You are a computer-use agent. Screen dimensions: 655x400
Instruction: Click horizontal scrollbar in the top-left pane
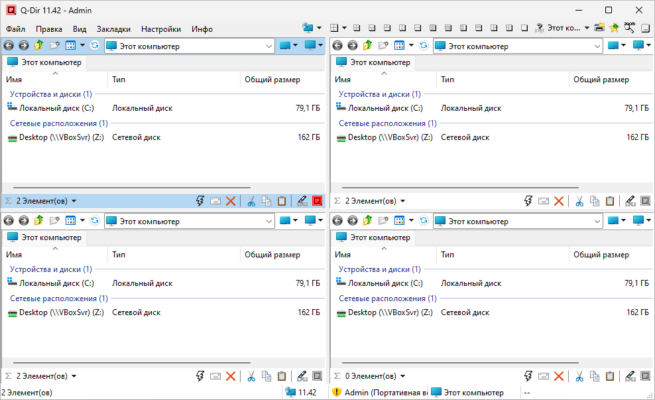[x=132, y=188]
